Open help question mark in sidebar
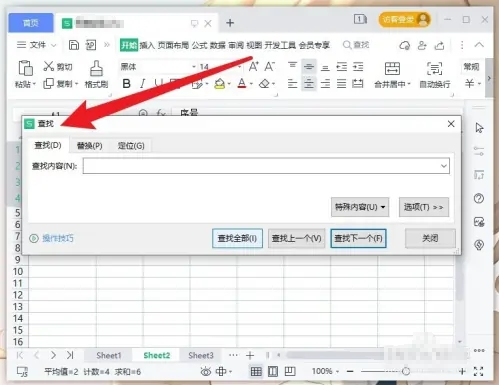This screenshot has height=385, width=499. pyautogui.click(x=479, y=199)
